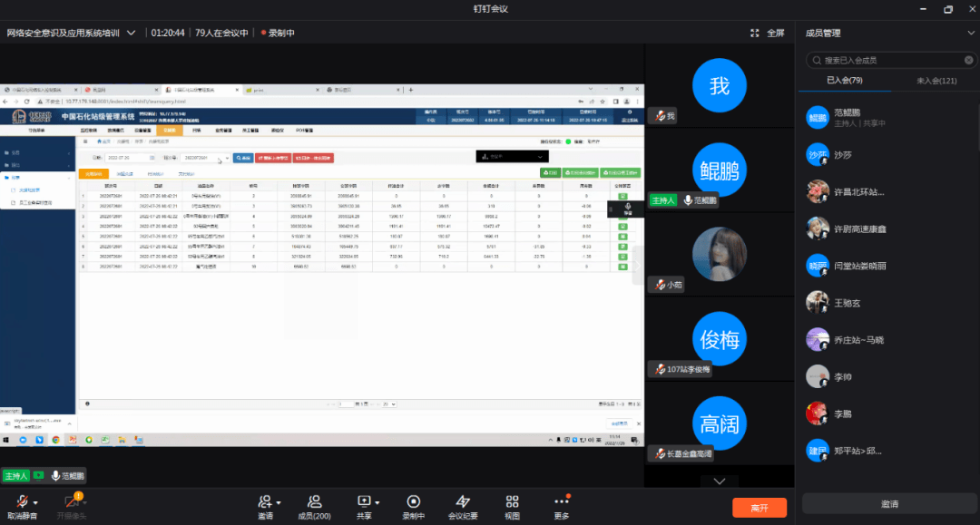Screen dimensions: 980x525
Task: Expand meeting title 网络安全意识及应用系统培训 dropdown
Action: (x=131, y=33)
